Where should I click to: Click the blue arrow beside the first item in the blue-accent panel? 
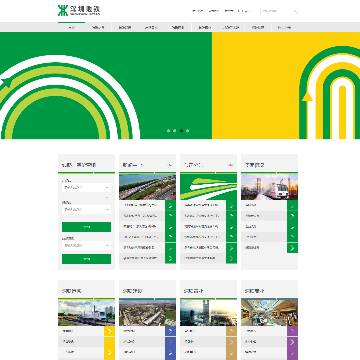170,331
